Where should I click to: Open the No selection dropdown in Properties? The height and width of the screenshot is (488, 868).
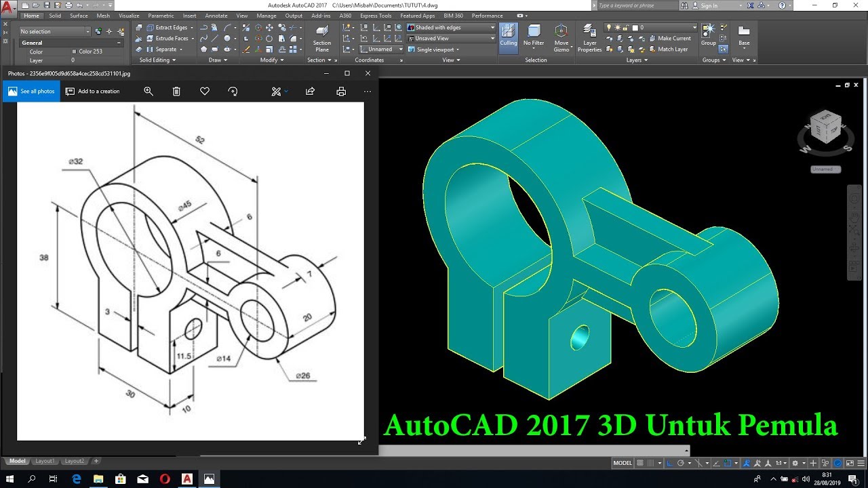coord(54,31)
